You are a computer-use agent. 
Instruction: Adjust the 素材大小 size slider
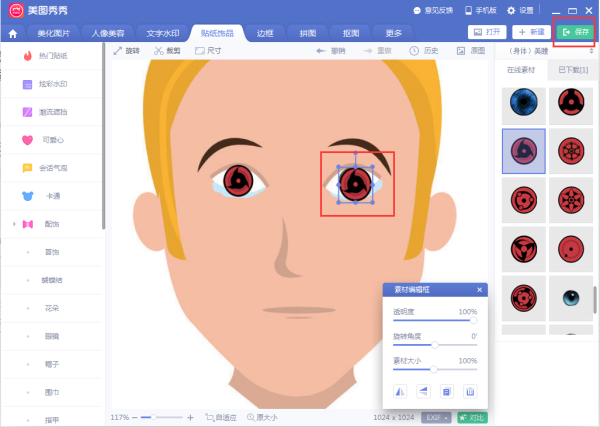(435, 370)
